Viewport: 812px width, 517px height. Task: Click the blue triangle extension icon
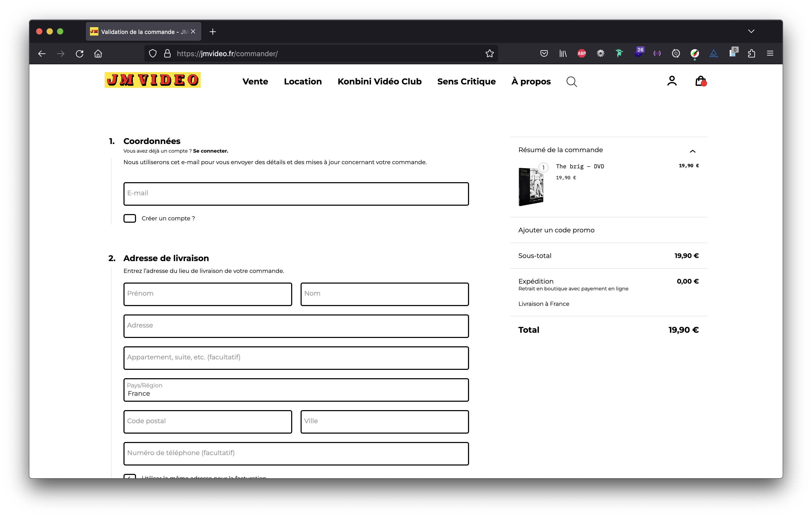(x=714, y=53)
